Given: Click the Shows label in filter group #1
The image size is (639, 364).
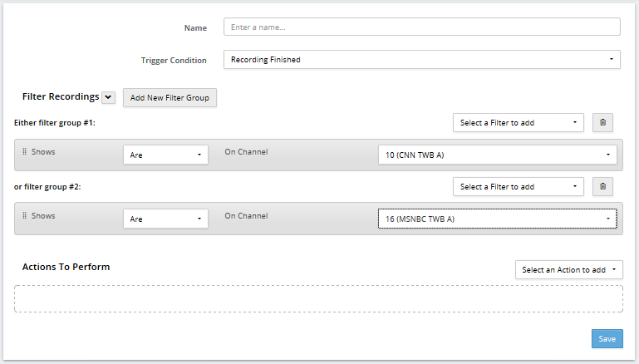Looking at the screenshot, I should pyautogui.click(x=43, y=151).
